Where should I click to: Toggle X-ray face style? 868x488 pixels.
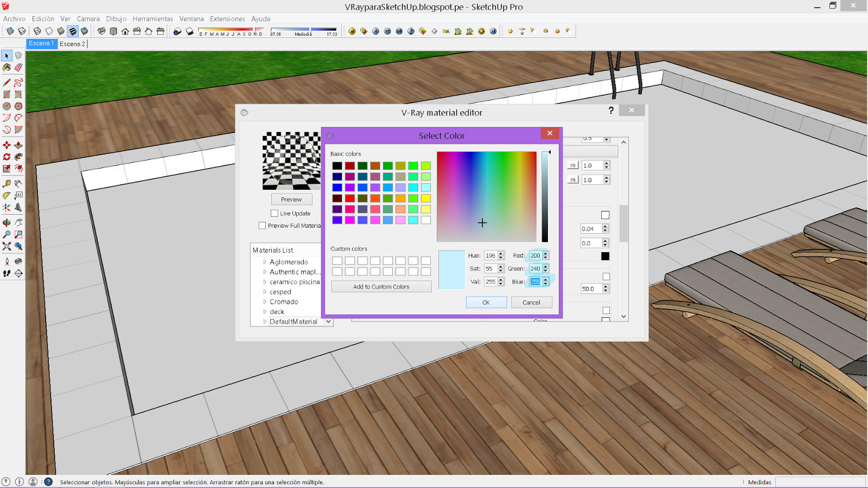tap(10, 31)
